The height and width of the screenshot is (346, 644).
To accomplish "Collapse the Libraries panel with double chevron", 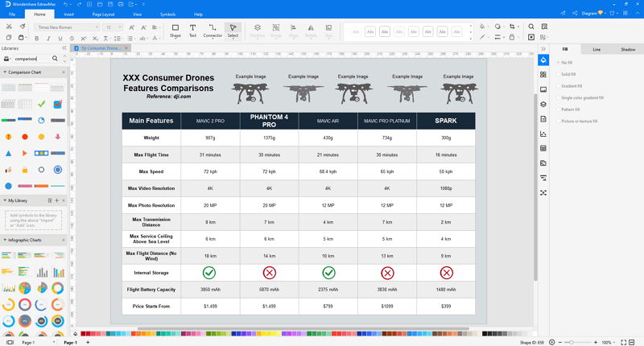I will coord(64,48).
